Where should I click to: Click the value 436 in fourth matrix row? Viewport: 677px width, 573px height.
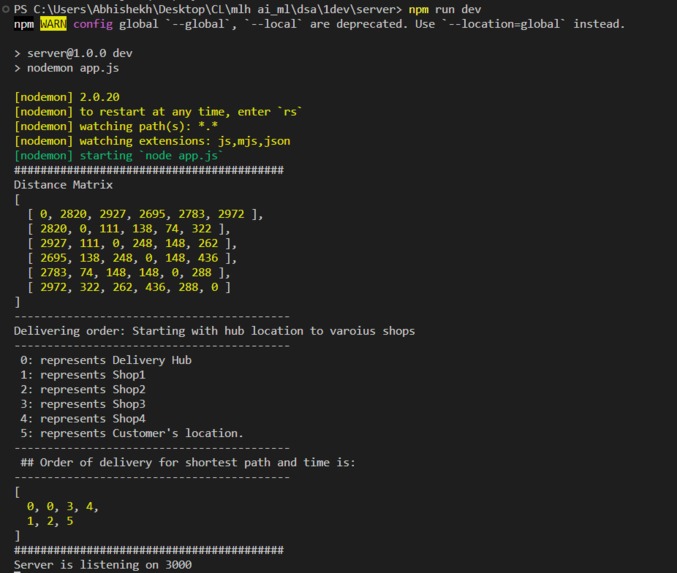point(208,258)
